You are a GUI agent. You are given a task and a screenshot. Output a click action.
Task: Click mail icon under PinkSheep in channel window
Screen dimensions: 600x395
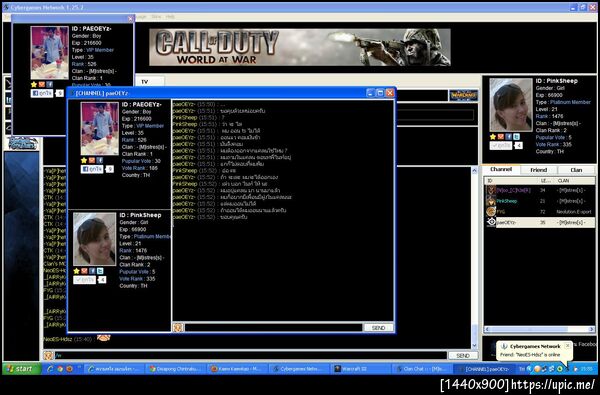point(84,271)
